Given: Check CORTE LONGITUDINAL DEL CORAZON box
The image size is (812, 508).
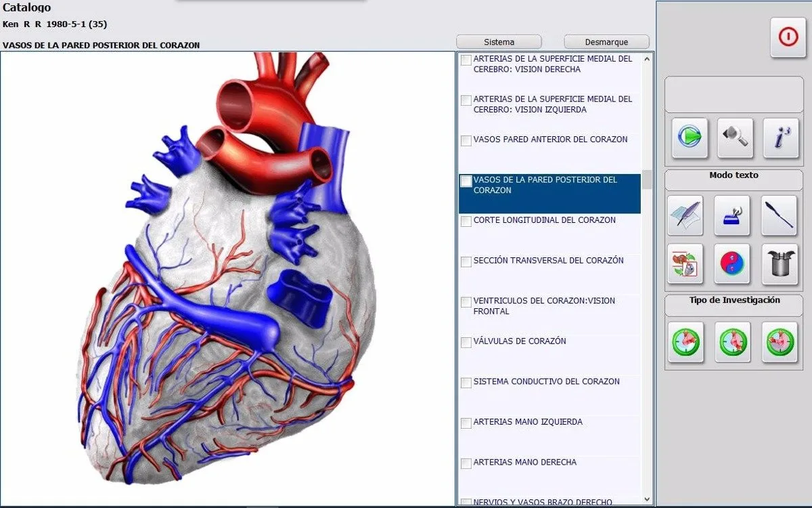Looking at the screenshot, I should [466, 221].
